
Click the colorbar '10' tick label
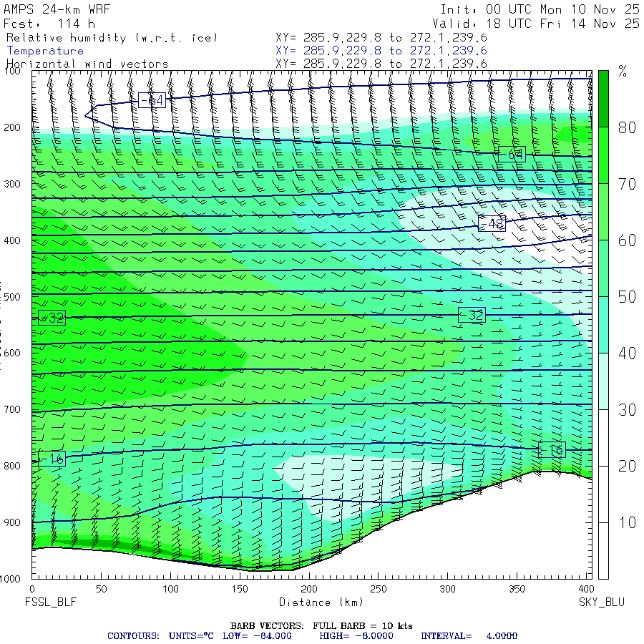627,522
